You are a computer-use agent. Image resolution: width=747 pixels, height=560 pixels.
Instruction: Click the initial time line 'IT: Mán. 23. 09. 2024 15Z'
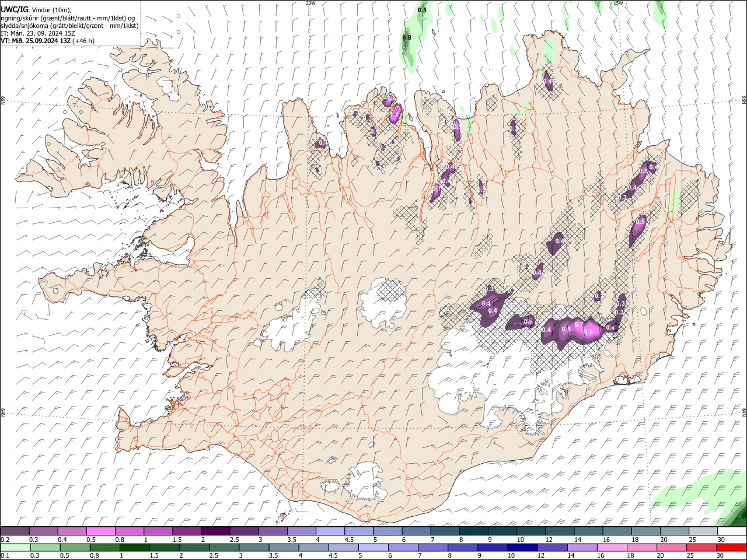38,33
